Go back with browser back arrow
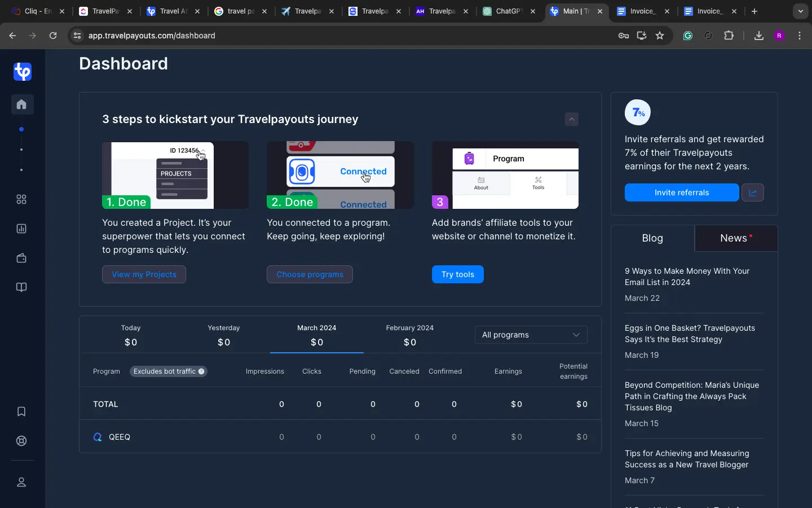This screenshot has height=508, width=812. [x=12, y=36]
